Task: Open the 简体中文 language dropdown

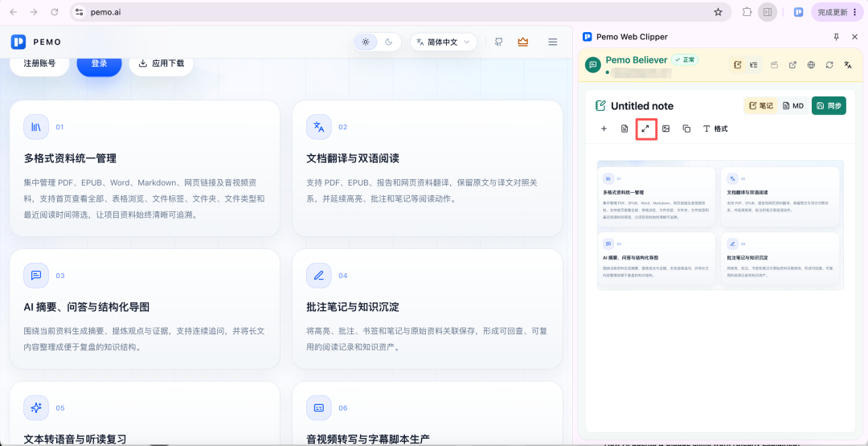Action: pyautogui.click(x=444, y=42)
